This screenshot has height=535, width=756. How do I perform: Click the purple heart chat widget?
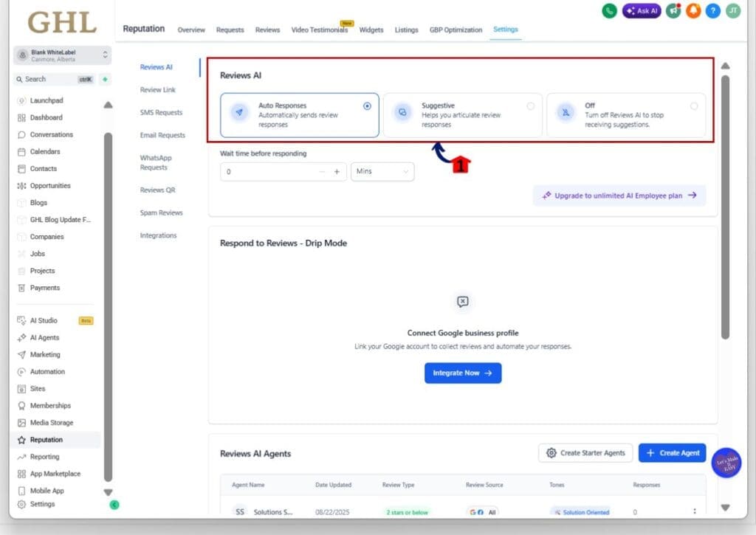pos(726,463)
